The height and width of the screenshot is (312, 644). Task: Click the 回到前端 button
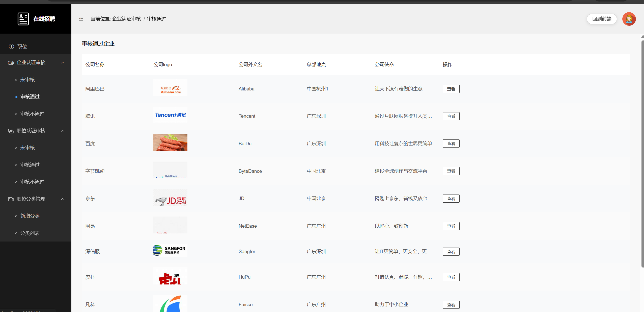(x=602, y=19)
